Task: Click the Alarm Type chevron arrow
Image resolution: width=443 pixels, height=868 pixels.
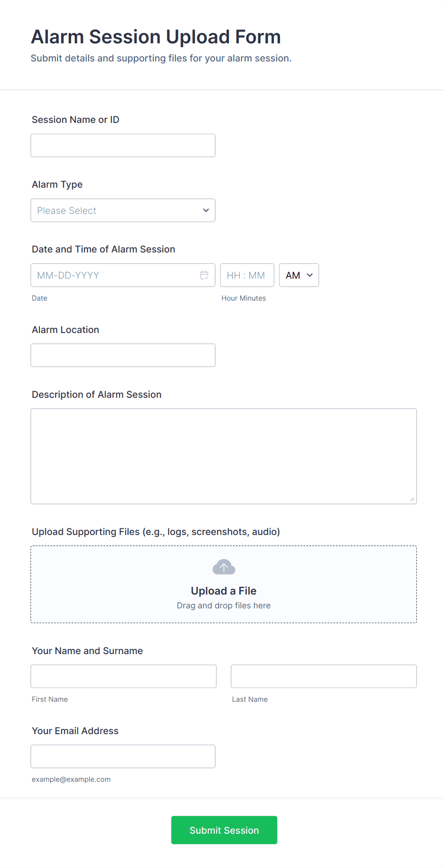Action: click(206, 211)
